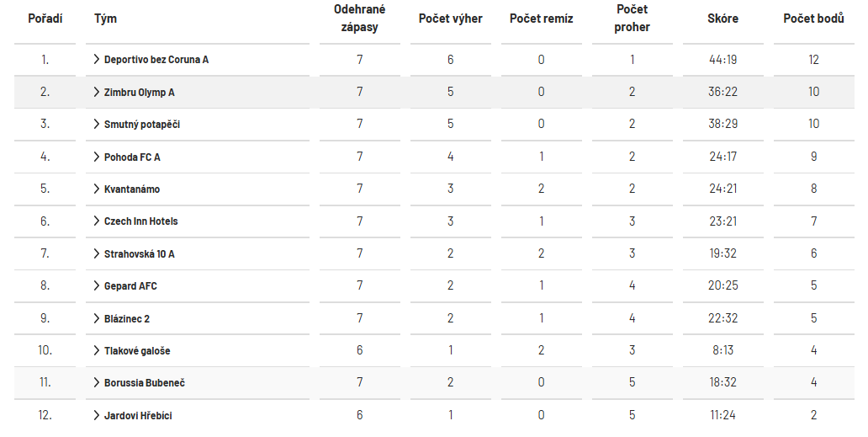Select the Skóre column header
868x437 pixels.
point(722,19)
